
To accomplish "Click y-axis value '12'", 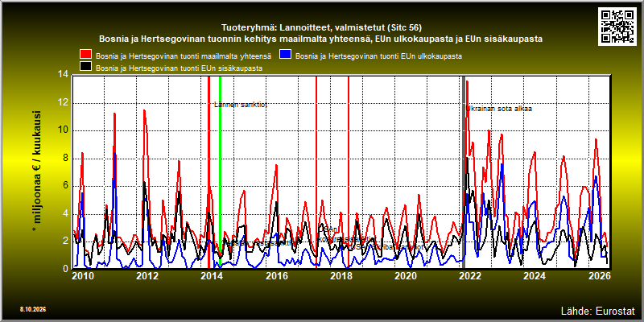I will 63,103.
